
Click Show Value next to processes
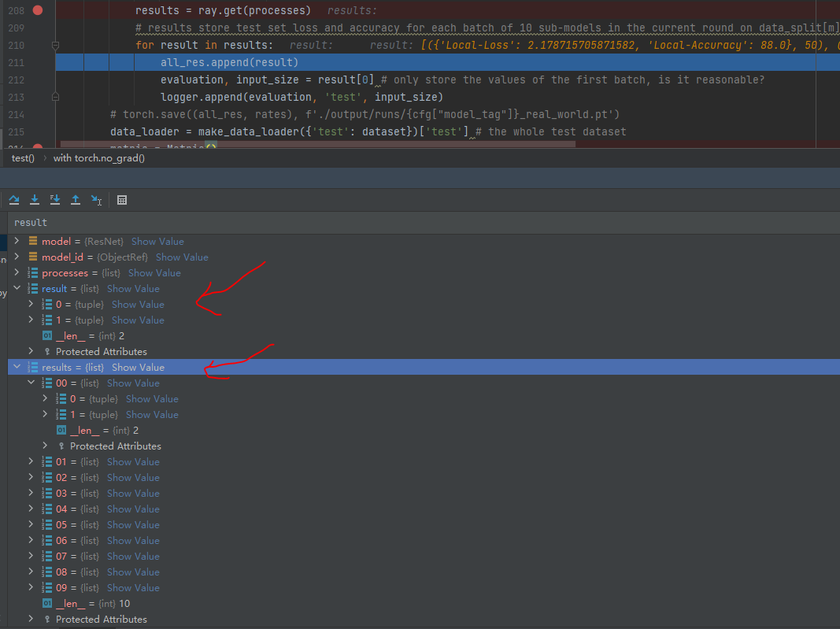pos(154,272)
